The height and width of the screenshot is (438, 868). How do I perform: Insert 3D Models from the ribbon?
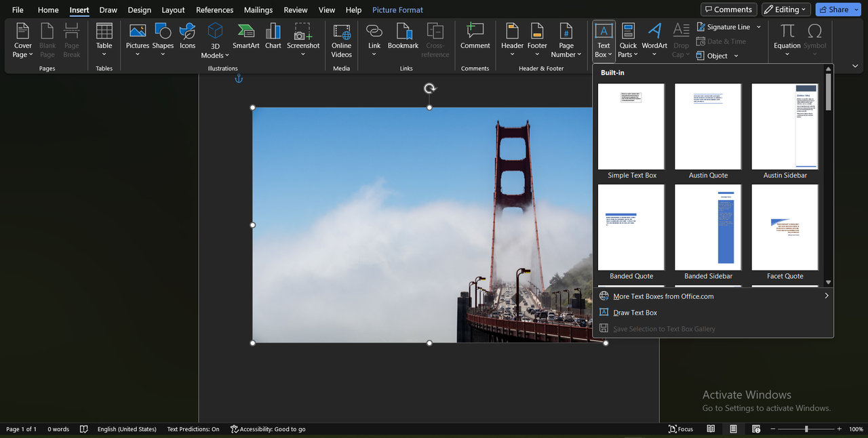[x=215, y=41]
